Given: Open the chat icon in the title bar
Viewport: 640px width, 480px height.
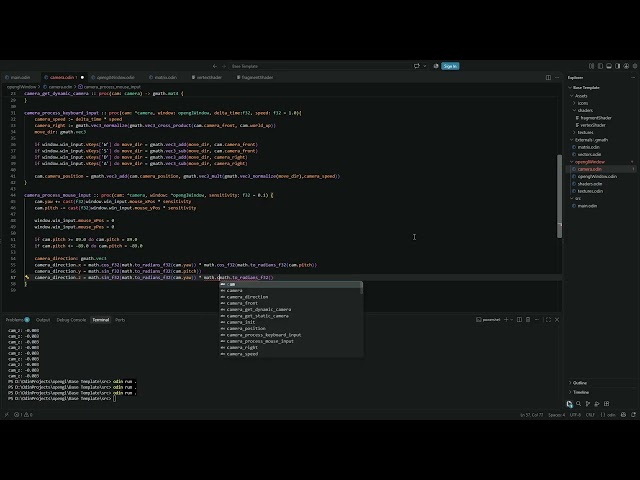Looking at the screenshot, I should pyautogui.click(x=416, y=66).
